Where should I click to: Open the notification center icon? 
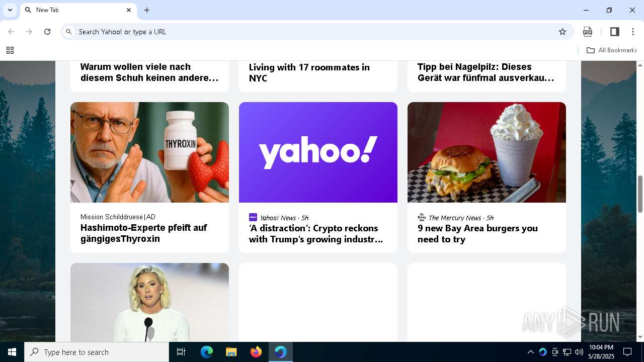pos(627,352)
